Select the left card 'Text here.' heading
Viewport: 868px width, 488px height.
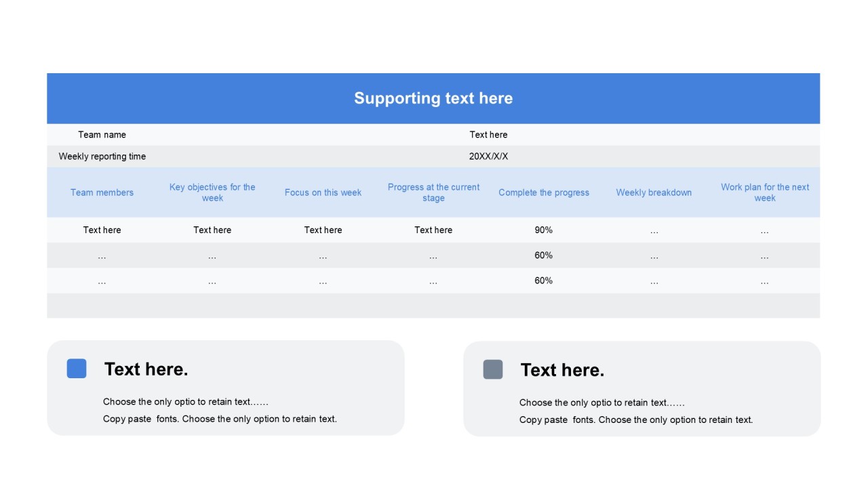click(x=146, y=369)
